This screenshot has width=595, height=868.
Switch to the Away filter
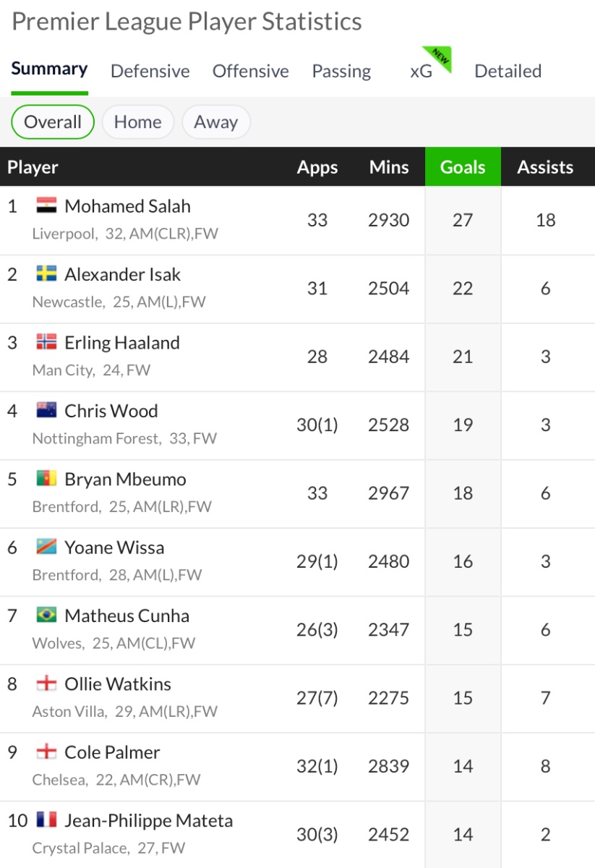click(215, 122)
